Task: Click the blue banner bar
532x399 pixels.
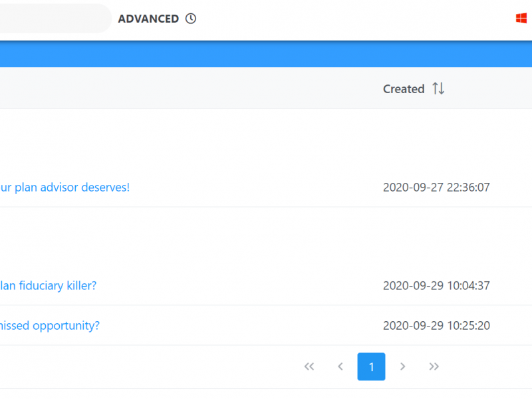Action: click(266, 55)
